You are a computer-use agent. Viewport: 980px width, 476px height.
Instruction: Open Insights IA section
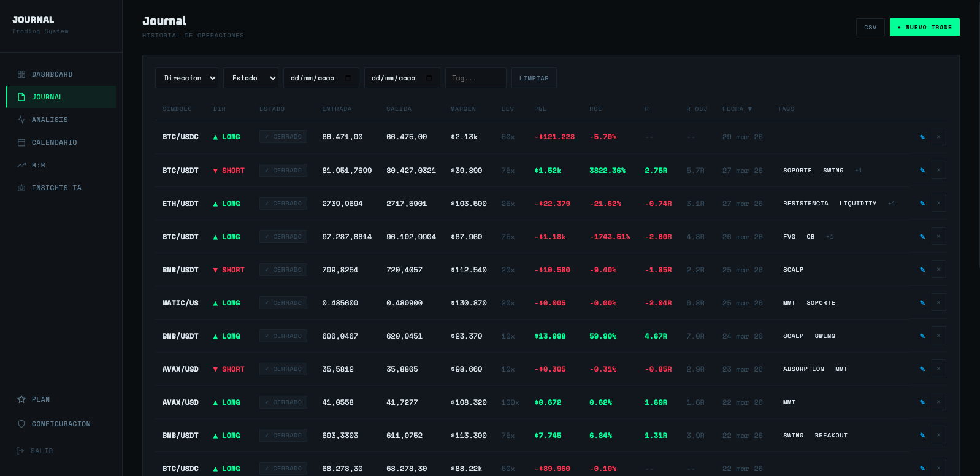[61, 188]
